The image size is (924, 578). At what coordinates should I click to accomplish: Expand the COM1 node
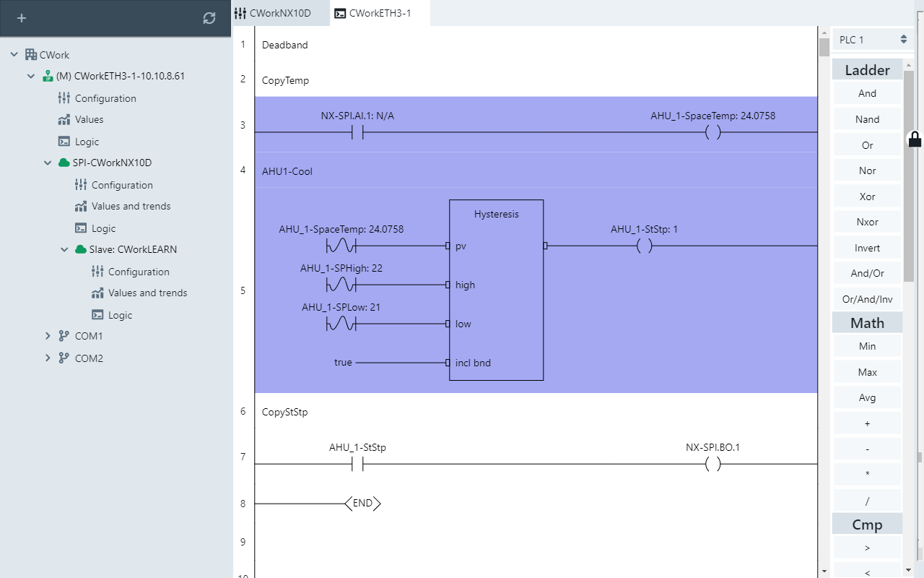tap(48, 335)
